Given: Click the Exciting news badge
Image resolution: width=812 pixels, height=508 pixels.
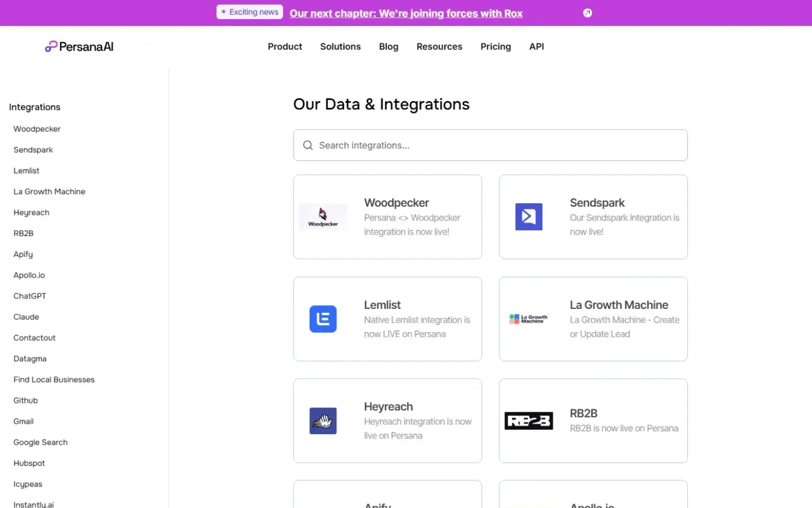Looking at the screenshot, I should (250, 12).
